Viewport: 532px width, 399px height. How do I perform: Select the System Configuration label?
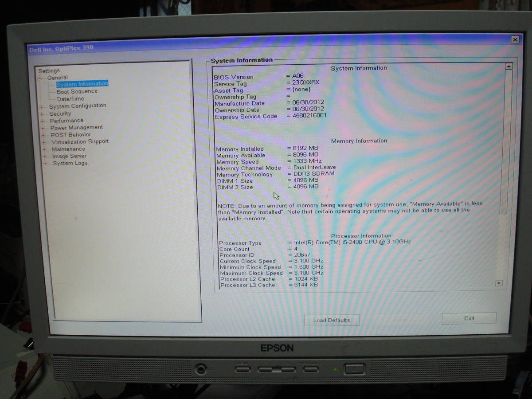click(x=78, y=106)
